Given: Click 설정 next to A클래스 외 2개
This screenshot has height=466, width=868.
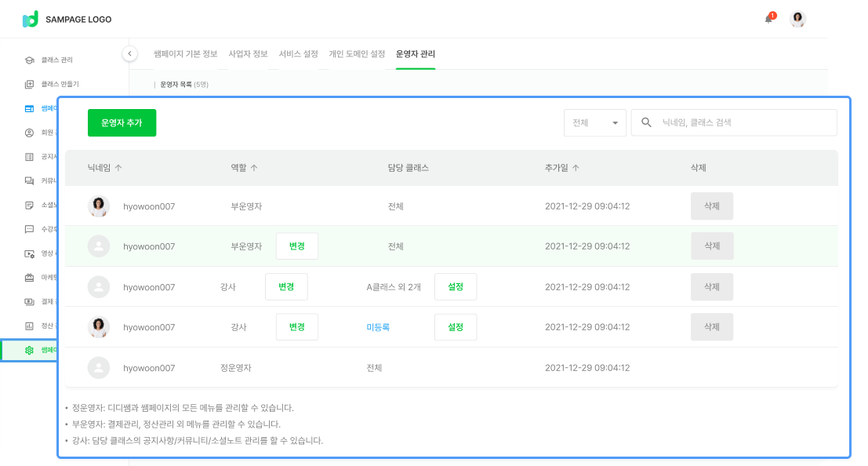Looking at the screenshot, I should [x=456, y=286].
